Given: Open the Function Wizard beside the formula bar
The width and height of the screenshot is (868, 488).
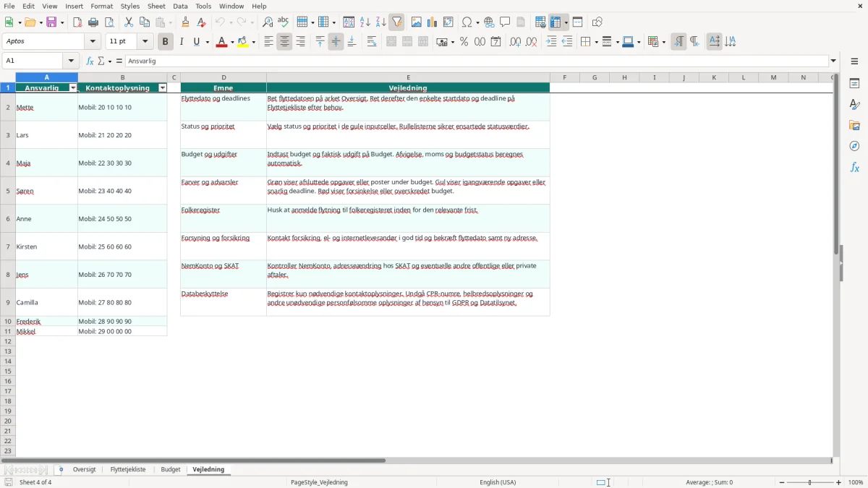Looking at the screenshot, I should pyautogui.click(x=90, y=61).
